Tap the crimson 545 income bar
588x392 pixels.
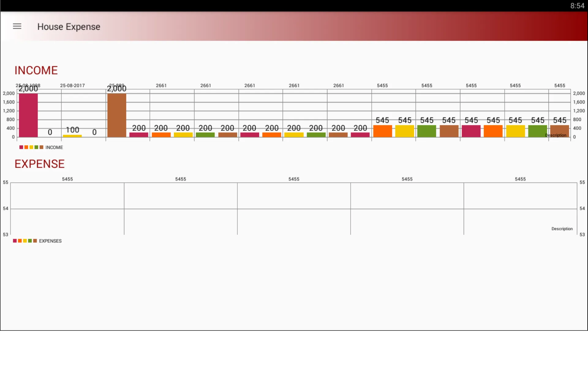coord(471,131)
